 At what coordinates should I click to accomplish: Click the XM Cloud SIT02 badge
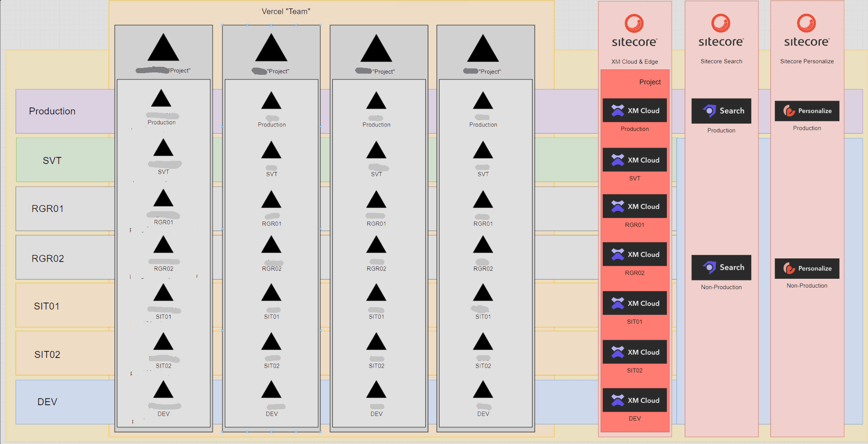pos(634,352)
